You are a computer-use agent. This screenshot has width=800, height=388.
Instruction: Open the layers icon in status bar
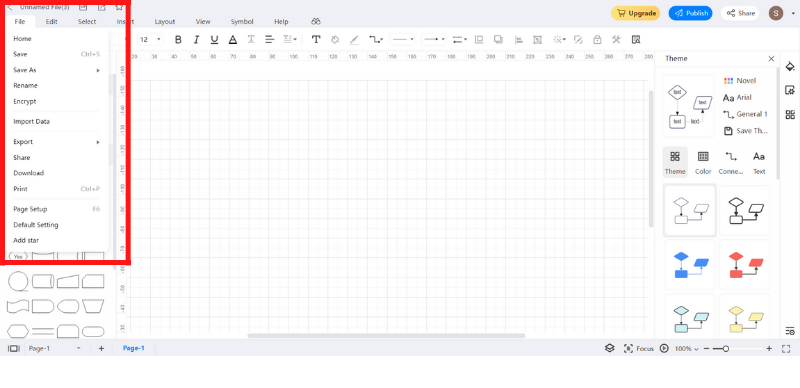[x=609, y=348]
